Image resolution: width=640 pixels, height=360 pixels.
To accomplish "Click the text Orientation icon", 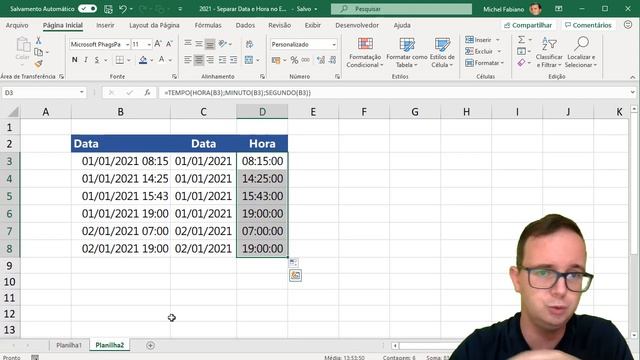I will pos(222,44).
